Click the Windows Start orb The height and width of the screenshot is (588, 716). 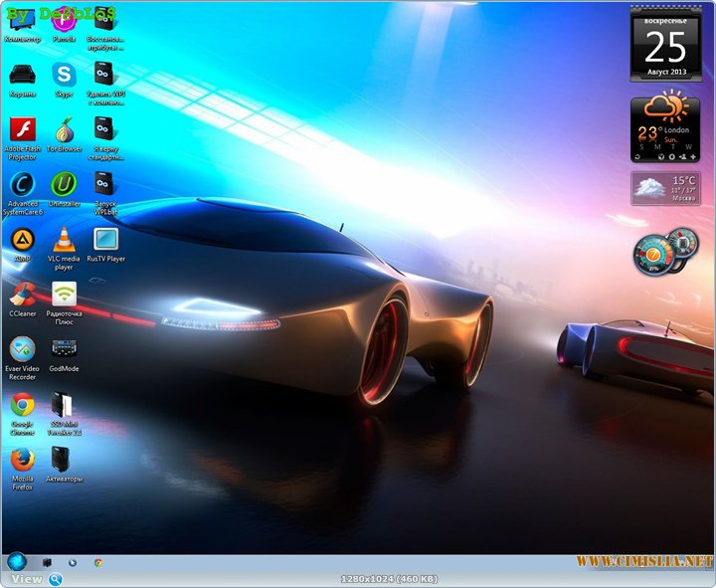point(16,562)
